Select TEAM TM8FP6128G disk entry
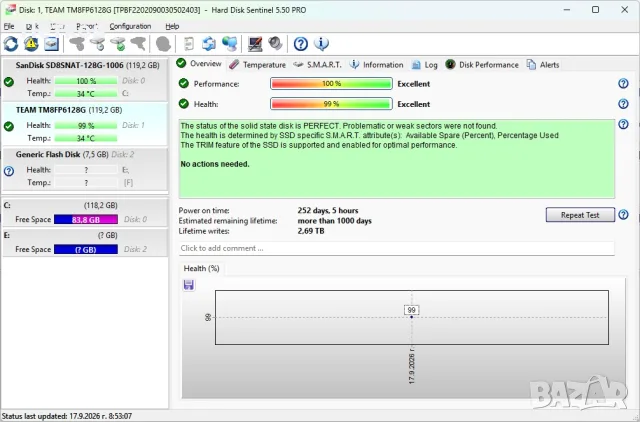Image resolution: width=640 pixels, height=422 pixels. point(85,124)
